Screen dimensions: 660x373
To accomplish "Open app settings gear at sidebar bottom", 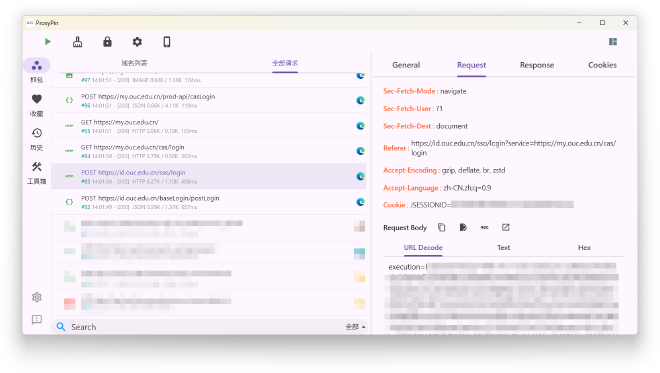I will (37, 297).
